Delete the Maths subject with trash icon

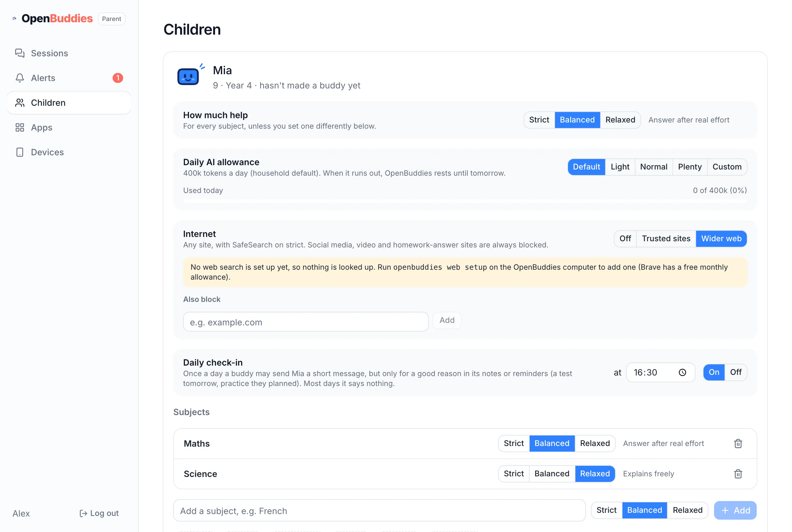click(x=738, y=444)
